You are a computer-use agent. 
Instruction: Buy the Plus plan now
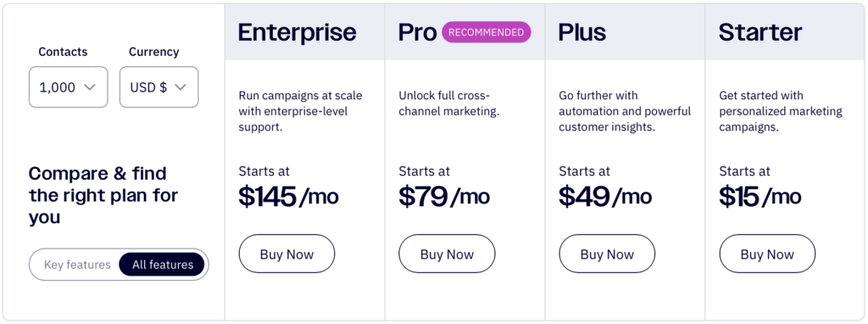pos(607,254)
